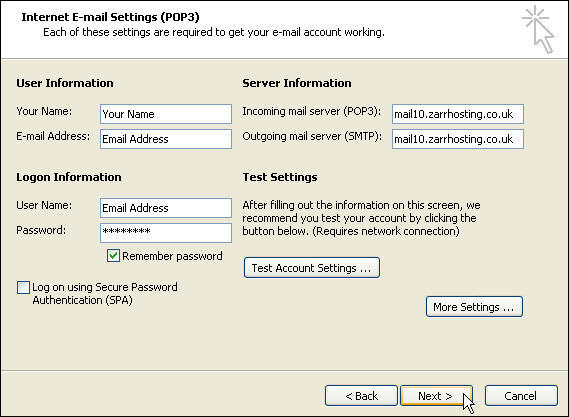Click the Test Settings description text
The image size is (569, 417).
pos(361,218)
